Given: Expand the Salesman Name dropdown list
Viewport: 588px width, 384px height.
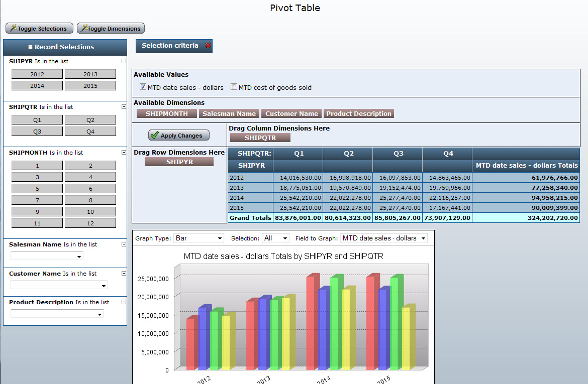Looking at the screenshot, I should point(47,257).
